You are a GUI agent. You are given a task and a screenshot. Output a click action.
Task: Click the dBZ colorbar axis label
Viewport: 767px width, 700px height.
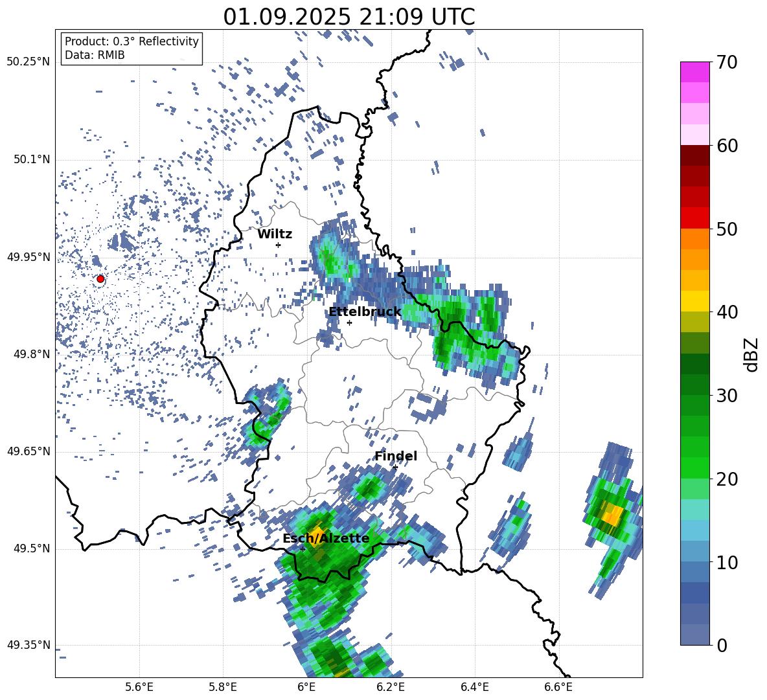click(752, 354)
